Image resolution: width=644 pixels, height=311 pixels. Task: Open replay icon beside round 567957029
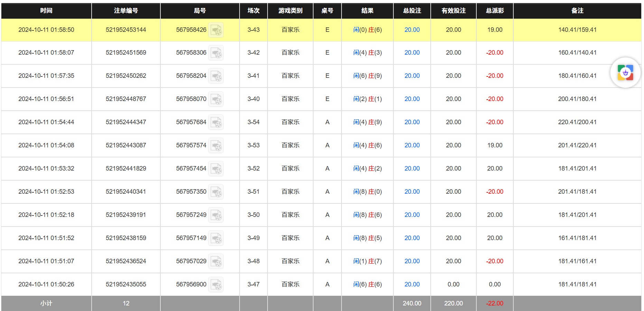tap(216, 262)
